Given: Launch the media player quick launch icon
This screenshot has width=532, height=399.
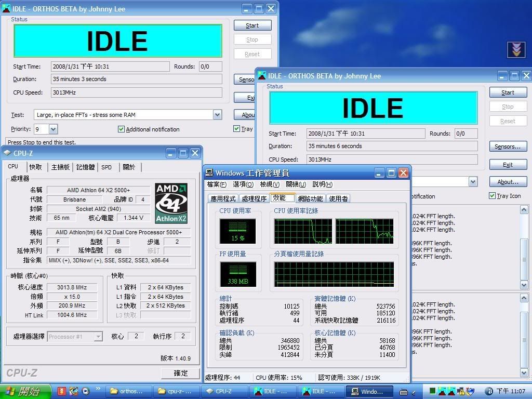Looking at the screenshot, I should (86, 391).
